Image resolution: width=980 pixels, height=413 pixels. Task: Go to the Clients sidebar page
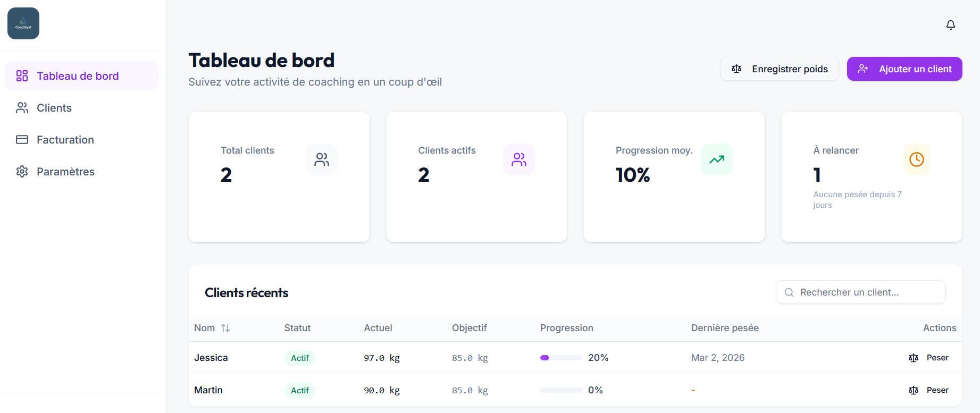pyautogui.click(x=54, y=108)
